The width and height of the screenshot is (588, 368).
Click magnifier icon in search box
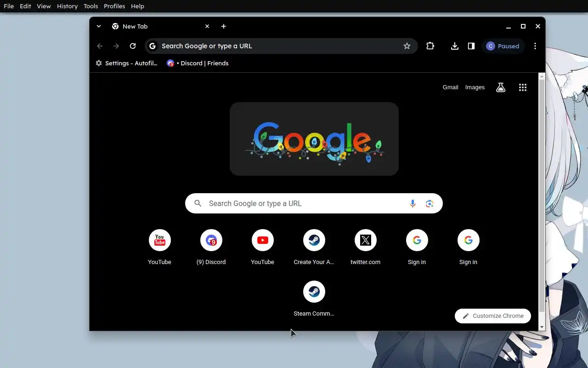198,203
